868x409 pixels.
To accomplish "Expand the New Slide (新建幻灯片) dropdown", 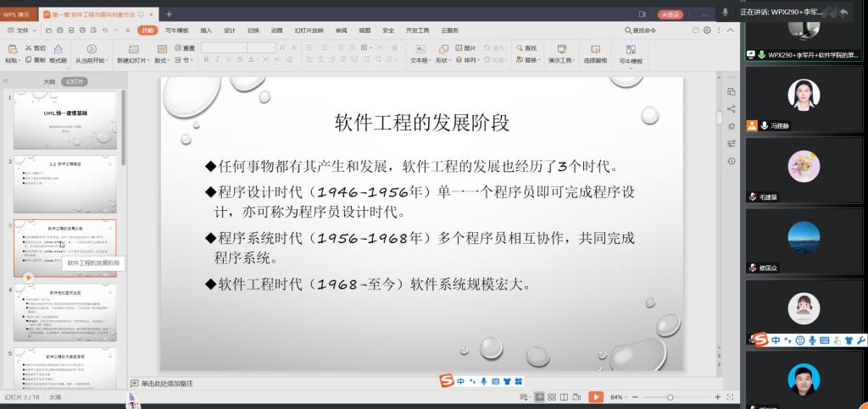I will point(134,60).
